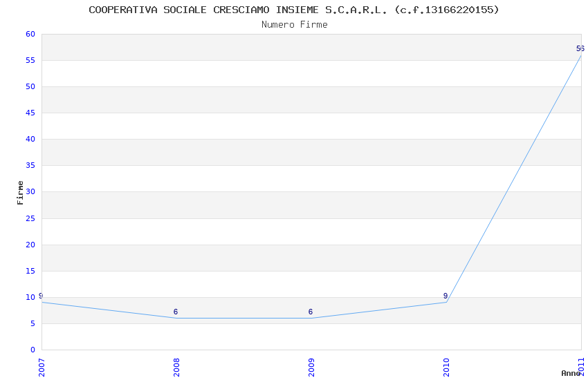Viewport: 588px width, 380px height.
Task: Click the data label 6 above 2009
Action: [x=311, y=312]
